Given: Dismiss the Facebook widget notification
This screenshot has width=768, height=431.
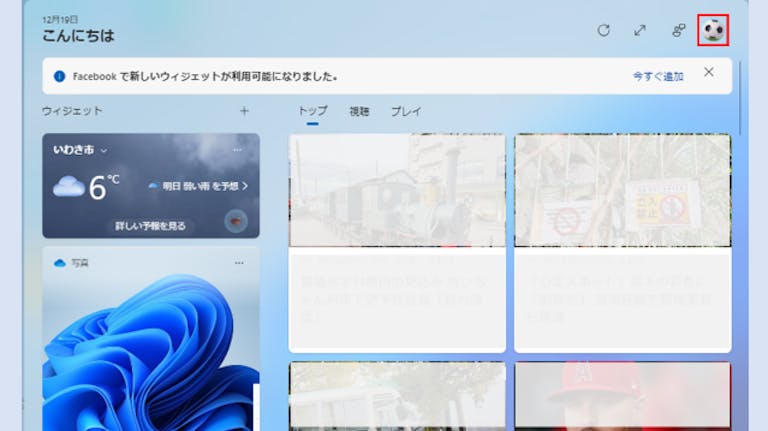Looking at the screenshot, I should click(709, 72).
